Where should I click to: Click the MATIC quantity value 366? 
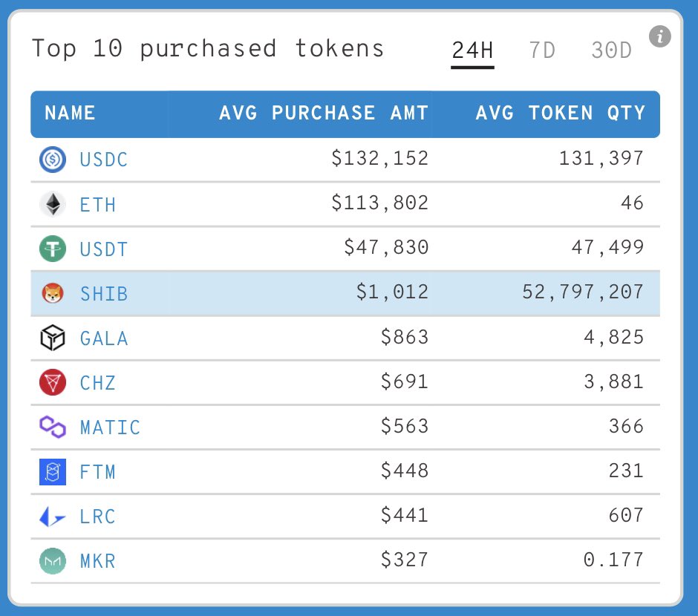coord(626,426)
